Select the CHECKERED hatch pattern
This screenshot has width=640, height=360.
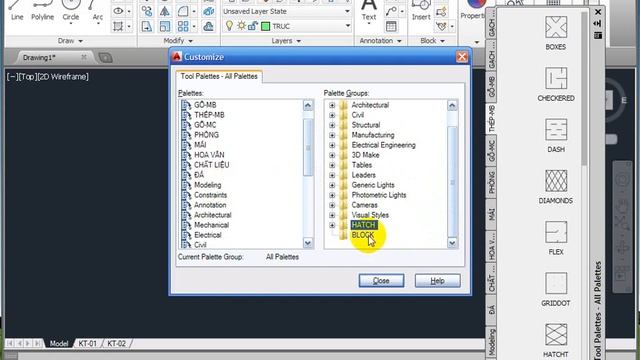click(556, 84)
